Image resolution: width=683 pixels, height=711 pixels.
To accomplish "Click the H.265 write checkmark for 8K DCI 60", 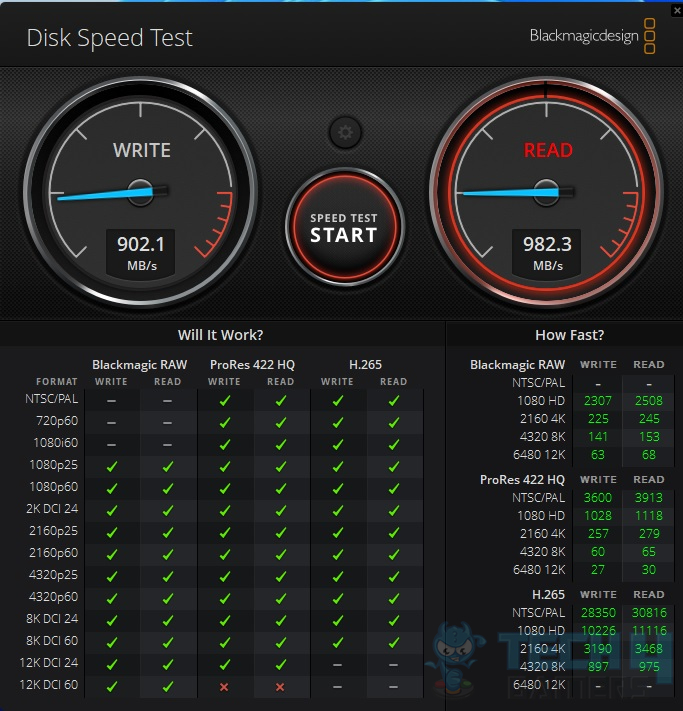I will [337, 642].
